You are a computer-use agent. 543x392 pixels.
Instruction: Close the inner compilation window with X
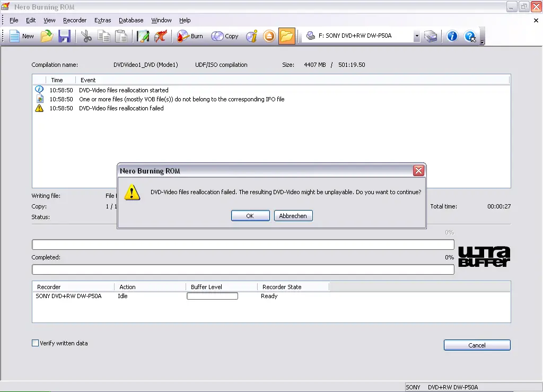pyautogui.click(x=536, y=21)
